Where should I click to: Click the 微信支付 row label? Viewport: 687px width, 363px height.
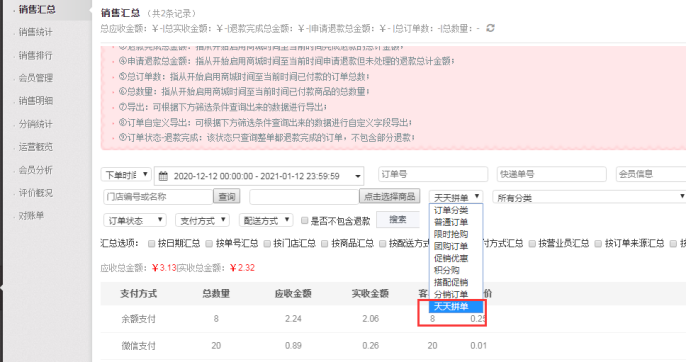(138, 346)
